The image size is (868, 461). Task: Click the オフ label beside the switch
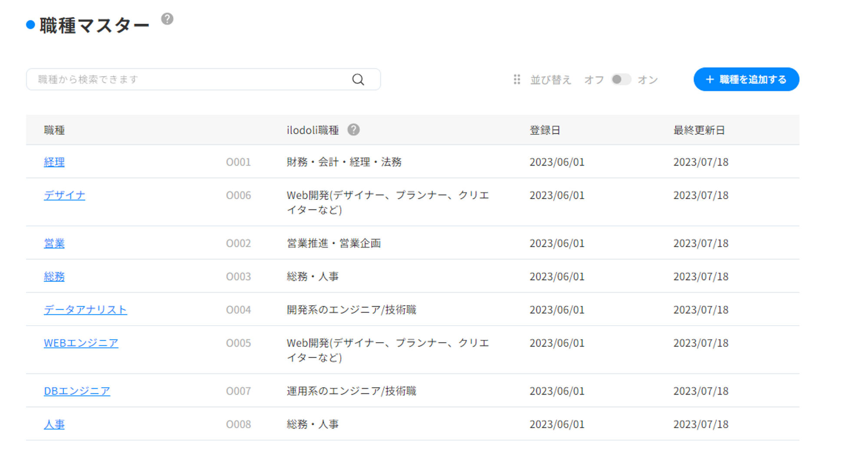594,80
